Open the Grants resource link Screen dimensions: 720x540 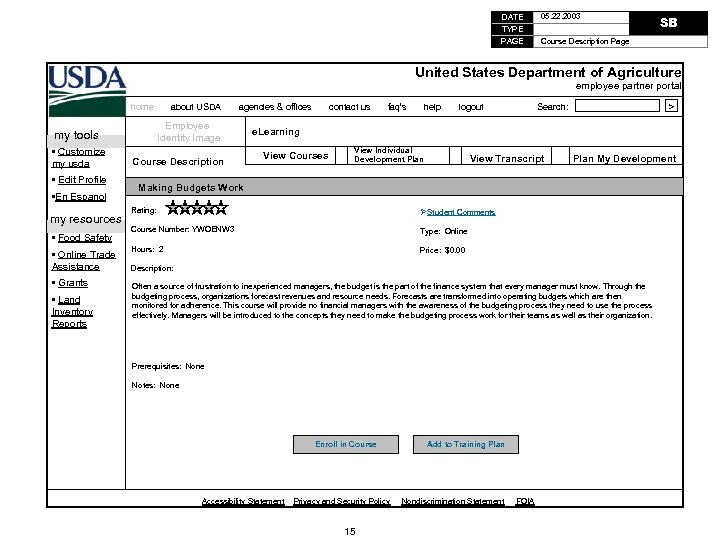(x=73, y=282)
